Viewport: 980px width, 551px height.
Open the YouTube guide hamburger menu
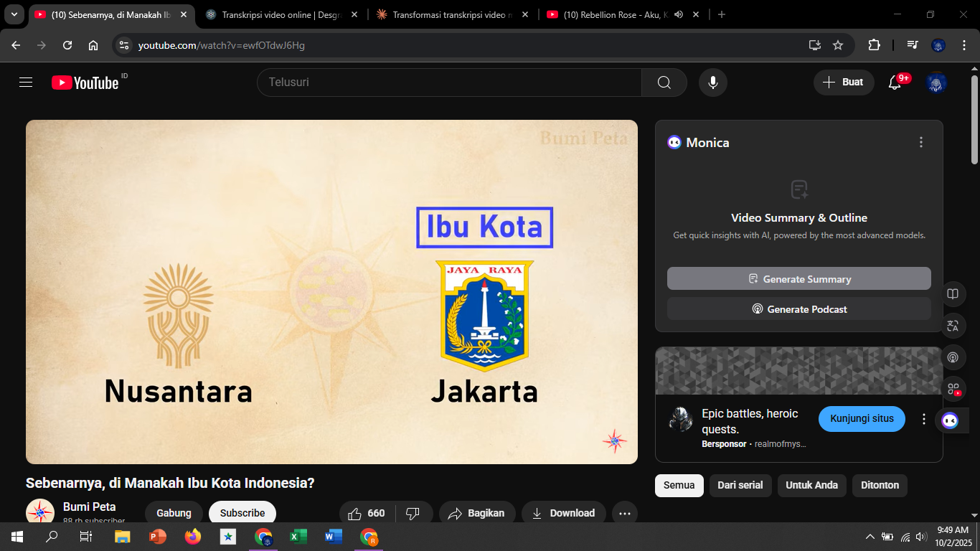(26, 83)
